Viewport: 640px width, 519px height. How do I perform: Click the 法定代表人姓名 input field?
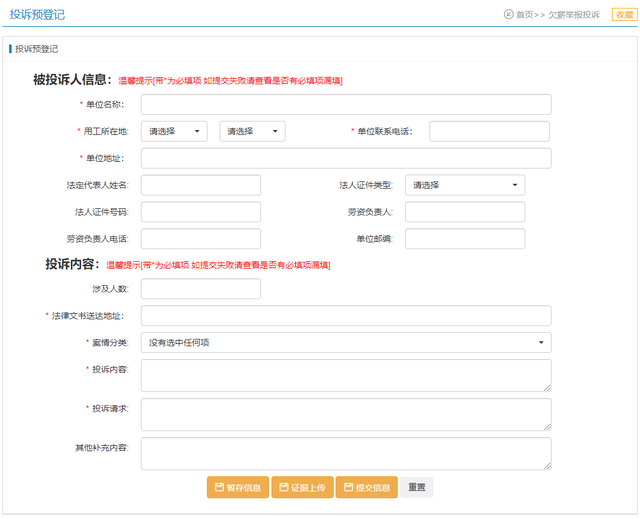201,185
